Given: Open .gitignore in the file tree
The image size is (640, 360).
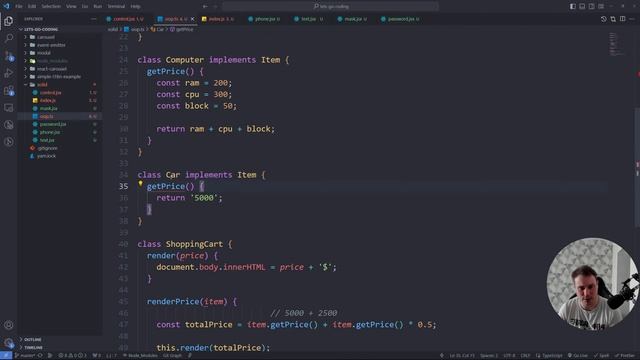Looking at the screenshot, I should 59,148.
